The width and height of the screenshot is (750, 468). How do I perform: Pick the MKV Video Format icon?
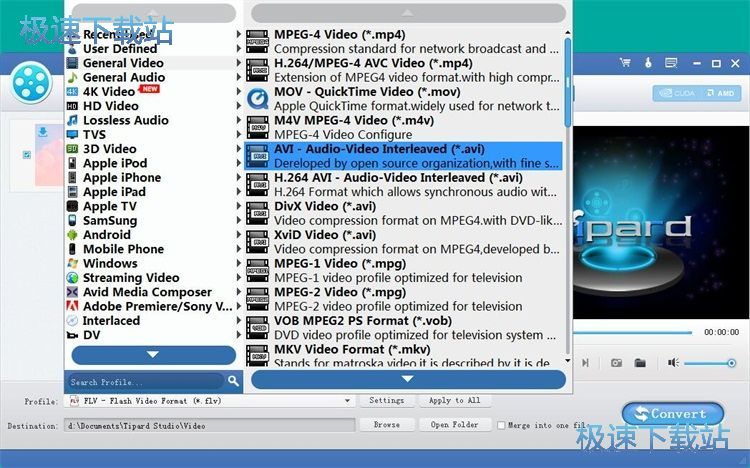257,356
